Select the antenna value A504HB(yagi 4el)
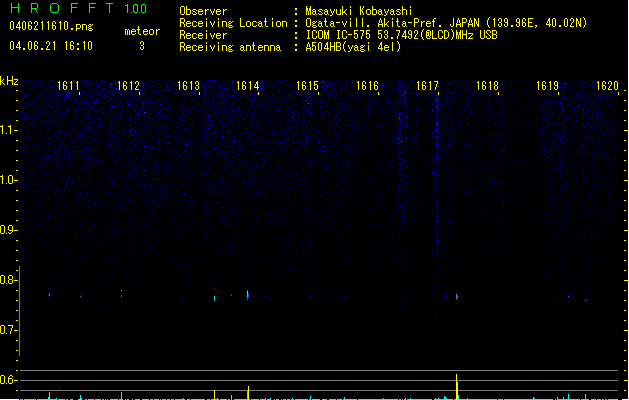629x400 pixels. coord(353,47)
